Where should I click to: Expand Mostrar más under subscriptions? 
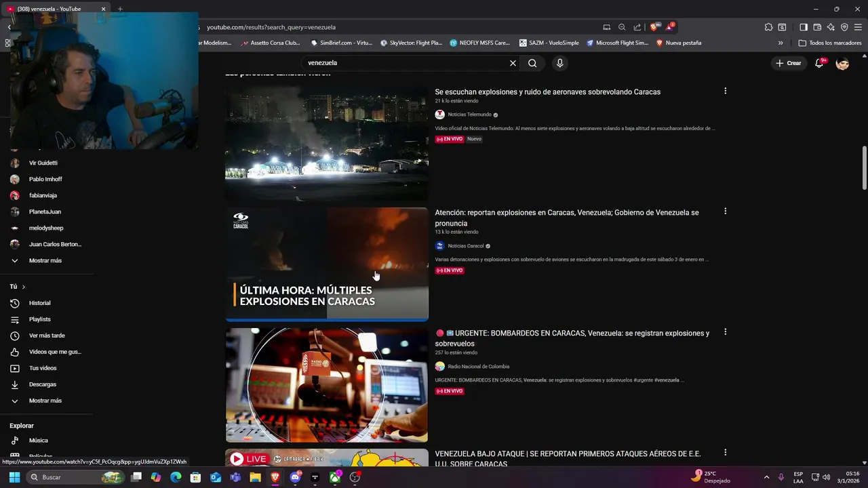pyautogui.click(x=46, y=260)
